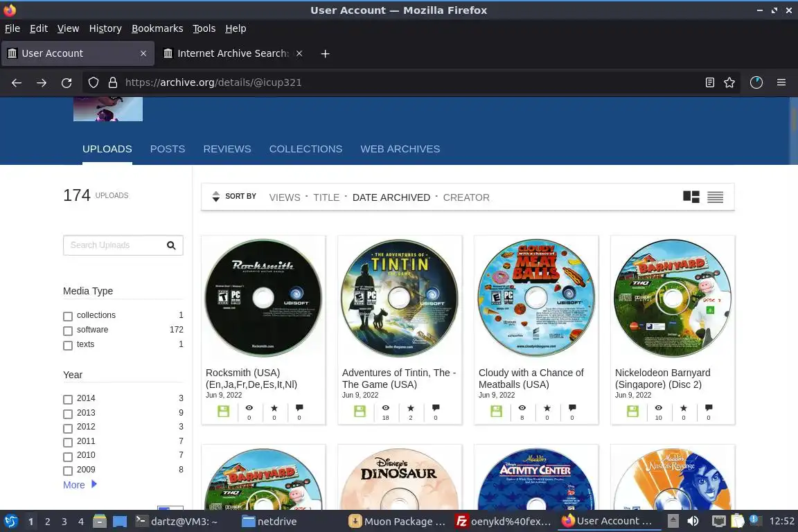798x532 pixels.
Task: Open the volume speaker tray icon
Action: pyautogui.click(x=693, y=522)
